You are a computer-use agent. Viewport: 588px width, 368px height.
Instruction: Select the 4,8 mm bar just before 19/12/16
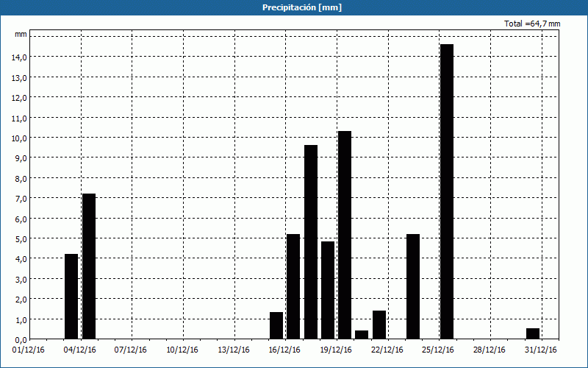[328, 290]
